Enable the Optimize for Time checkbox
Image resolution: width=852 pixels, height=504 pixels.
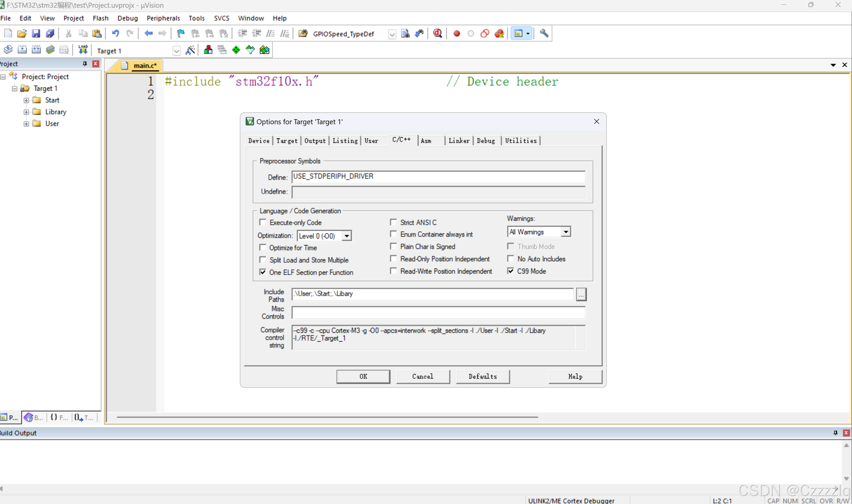tap(263, 247)
